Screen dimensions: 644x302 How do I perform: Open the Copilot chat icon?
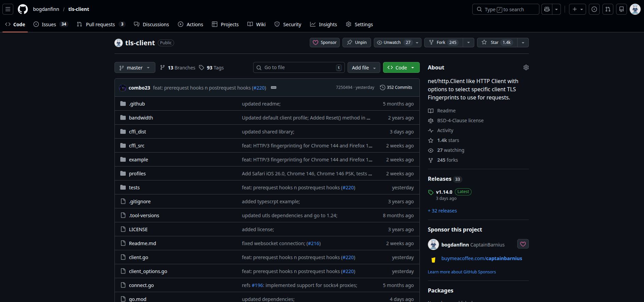point(547,9)
